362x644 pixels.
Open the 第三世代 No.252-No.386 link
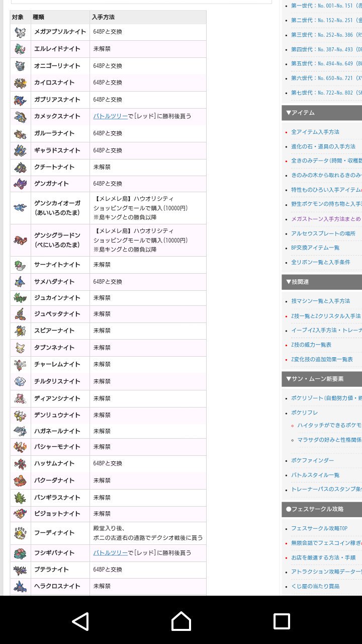tap(326, 35)
